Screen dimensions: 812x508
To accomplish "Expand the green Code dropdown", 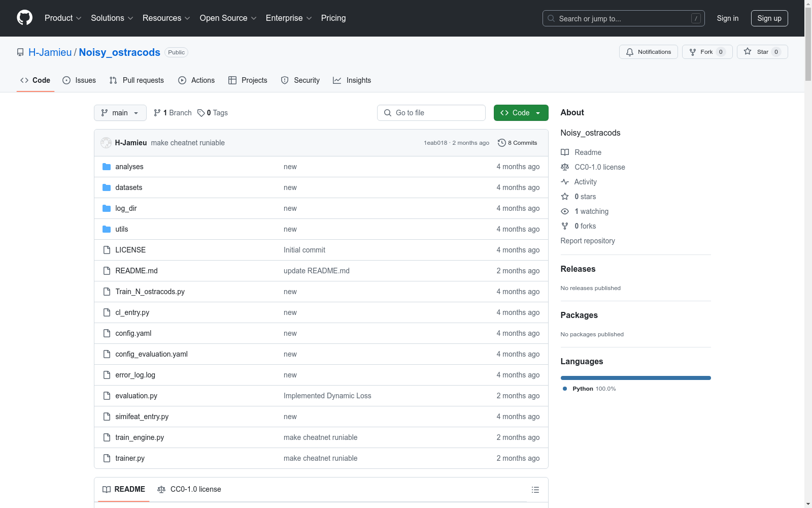I will click(x=521, y=113).
